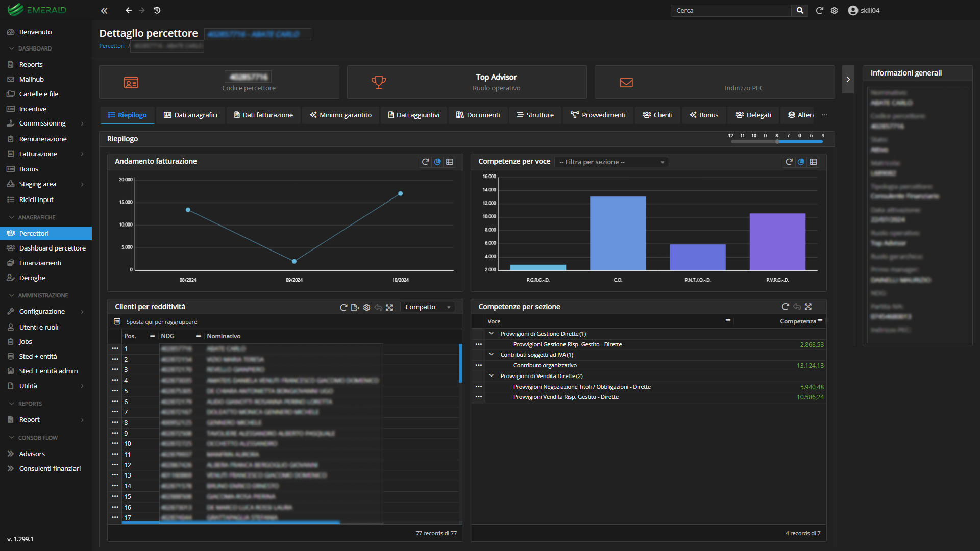Click the search magnifier button
This screenshot has width=980, height=551.
[800, 10]
